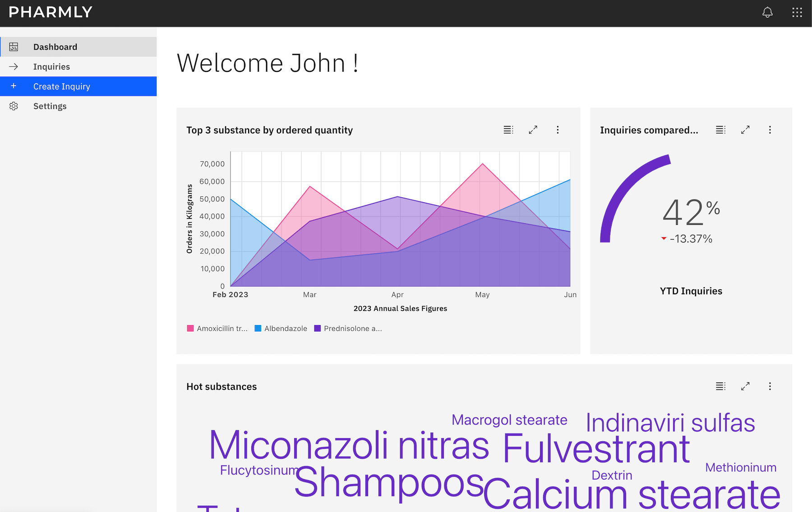Open overflow menu on Inquiries compared card
Image resolution: width=812 pixels, height=512 pixels.
[770, 130]
